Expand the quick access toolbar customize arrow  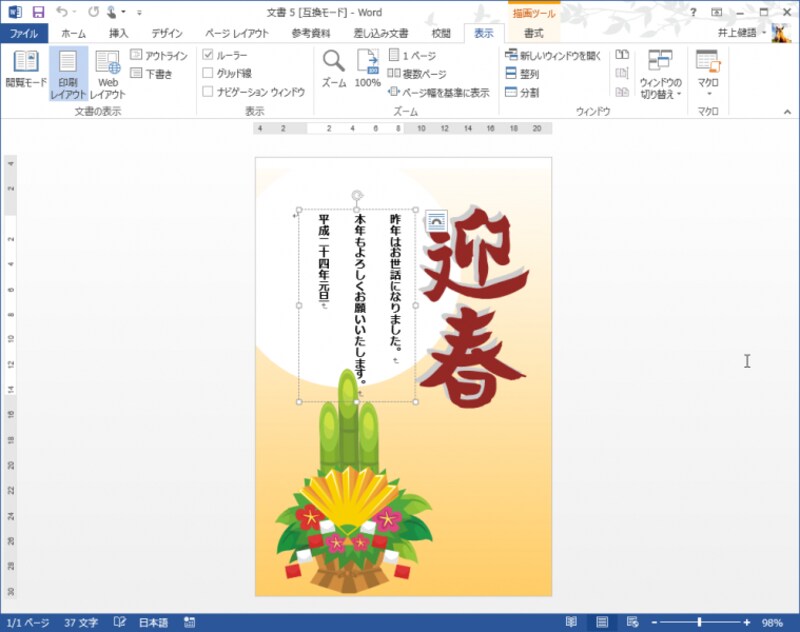point(138,13)
